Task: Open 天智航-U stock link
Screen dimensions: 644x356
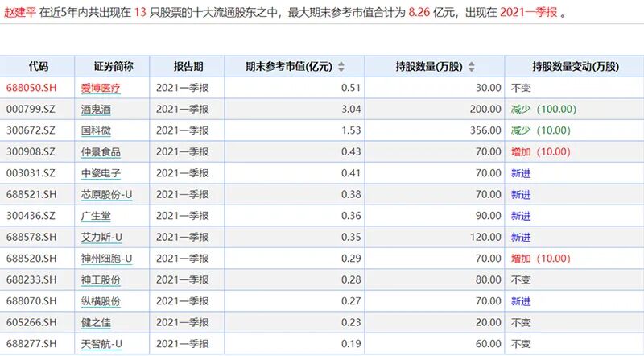Action: tap(101, 345)
